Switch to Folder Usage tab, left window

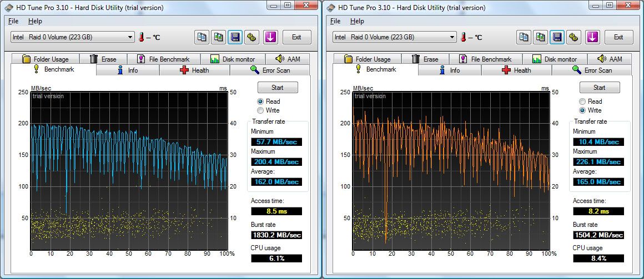(45, 59)
